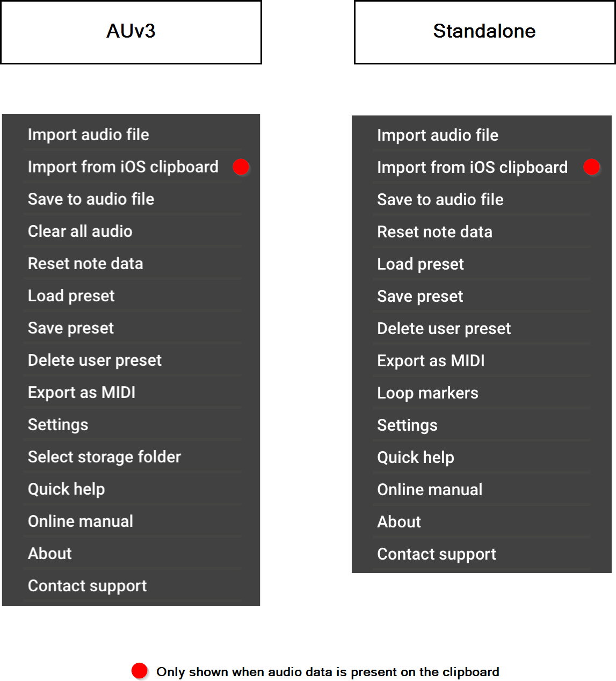Select Contact support in AUv3 menu
The image size is (616, 681).
pos(87,586)
